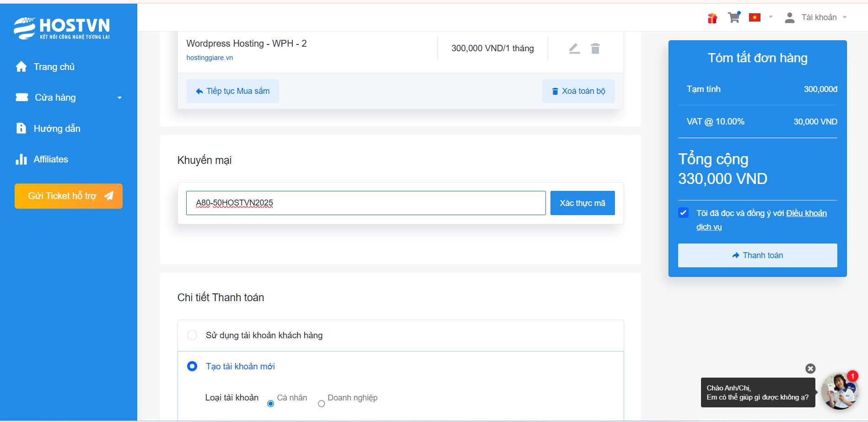Go to Trang chủ in sidebar
The image size is (868, 422).
(54, 67)
